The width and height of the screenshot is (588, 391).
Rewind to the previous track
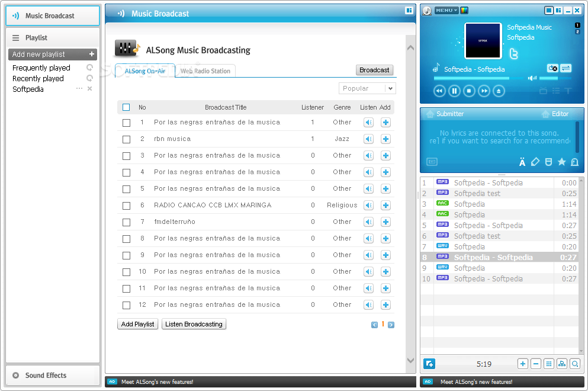(x=439, y=91)
